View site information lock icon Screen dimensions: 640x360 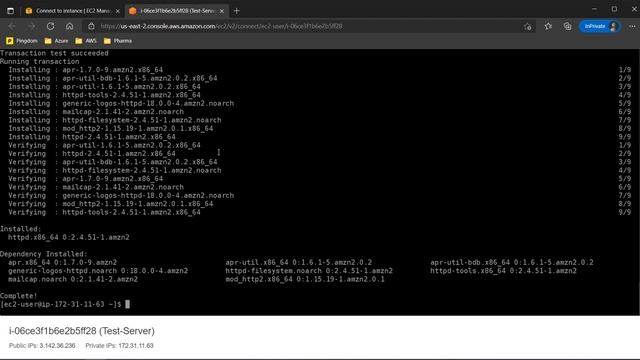pos(91,26)
